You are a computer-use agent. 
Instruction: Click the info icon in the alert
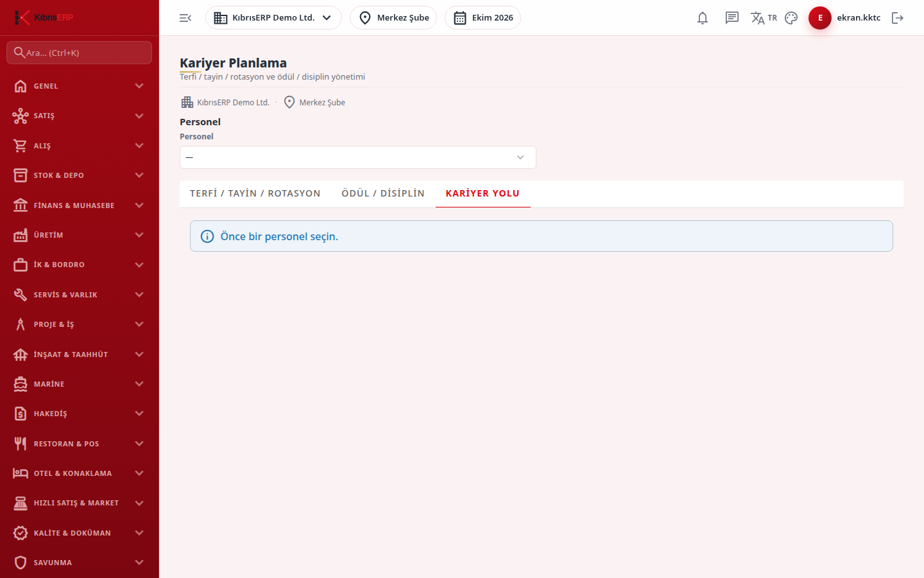(x=207, y=236)
